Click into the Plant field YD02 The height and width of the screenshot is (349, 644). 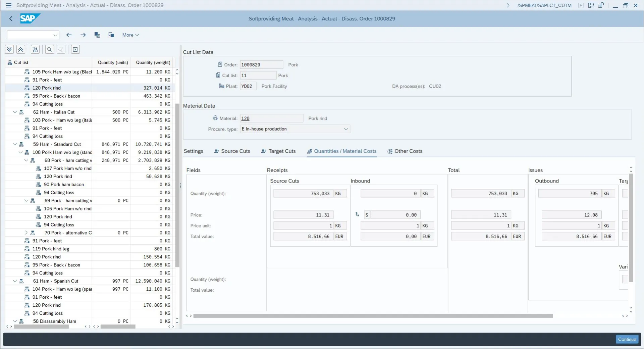(248, 86)
